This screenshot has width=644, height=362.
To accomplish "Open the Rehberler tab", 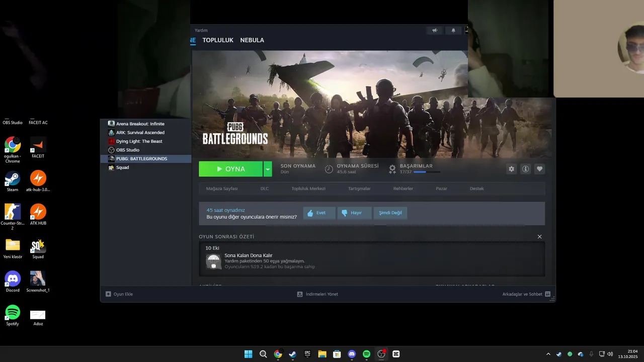I will point(403,189).
